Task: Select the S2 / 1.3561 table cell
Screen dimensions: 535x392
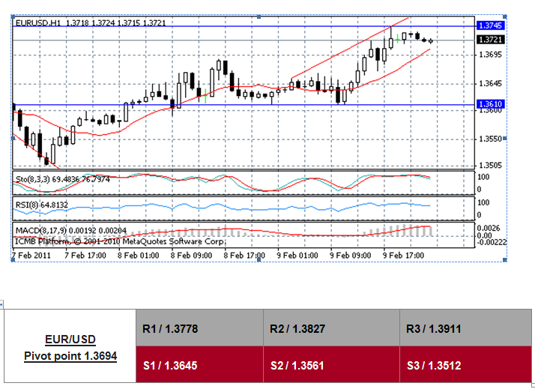Action: (x=331, y=364)
